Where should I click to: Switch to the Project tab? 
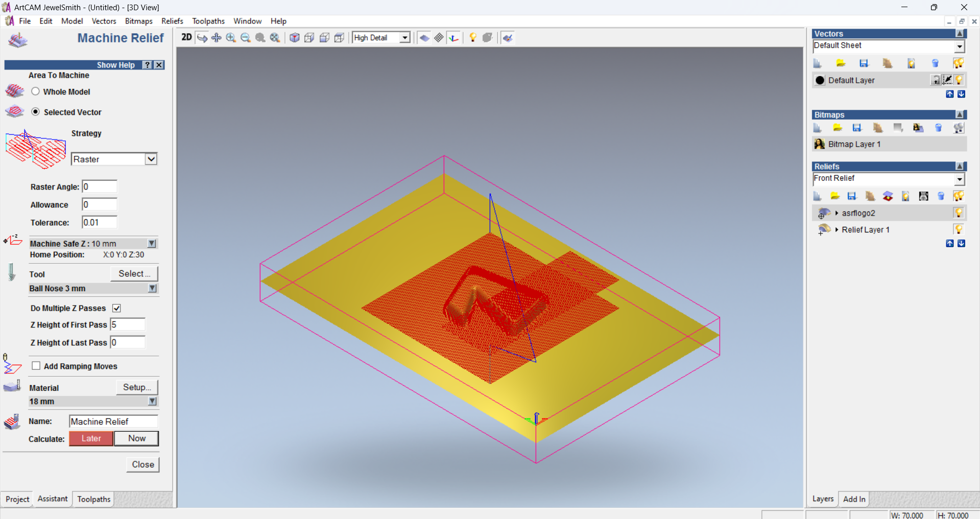(17, 499)
